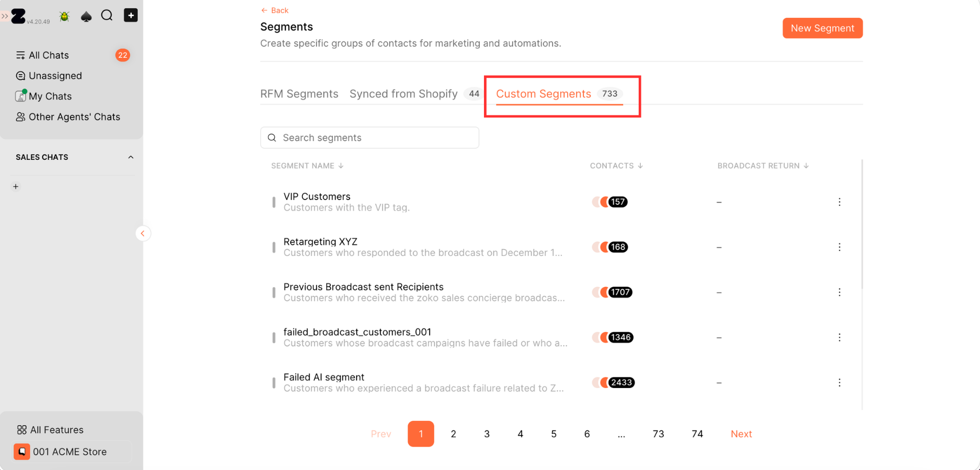Sort by Contacts column
The width and height of the screenshot is (980, 470).
(x=617, y=166)
